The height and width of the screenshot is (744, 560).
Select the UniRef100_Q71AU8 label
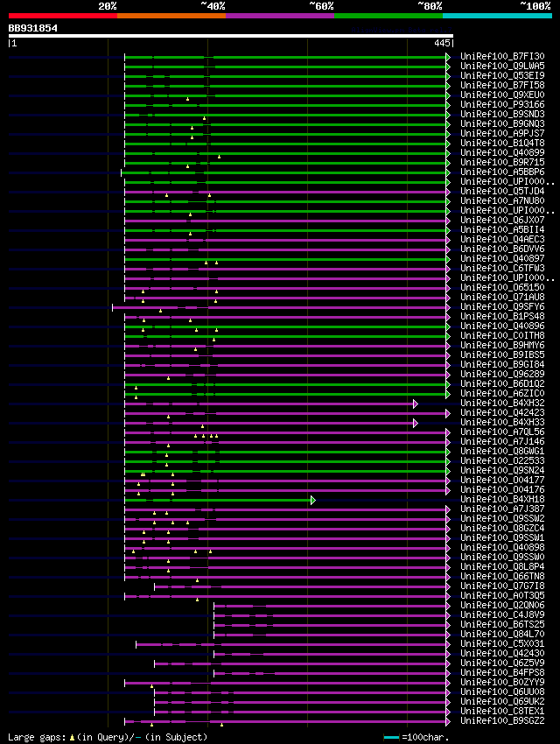tap(502, 297)
